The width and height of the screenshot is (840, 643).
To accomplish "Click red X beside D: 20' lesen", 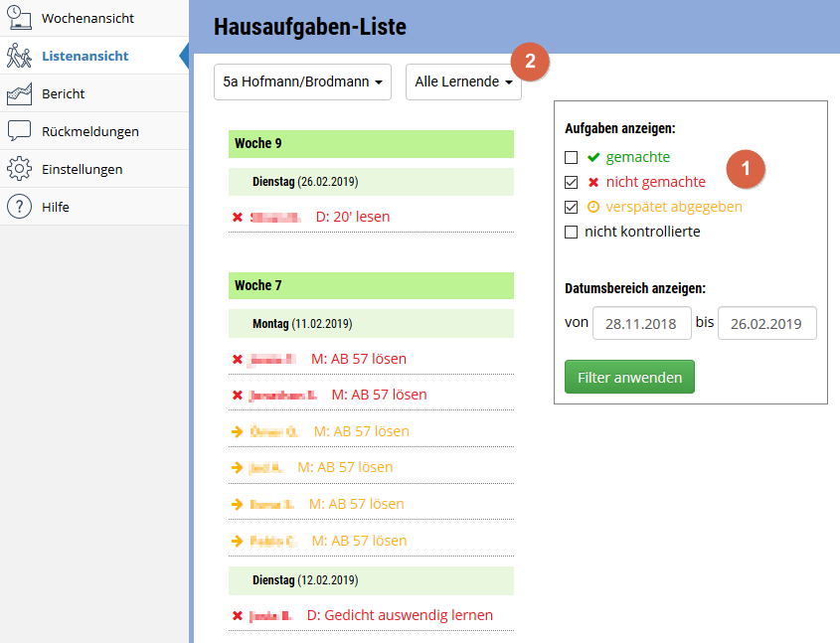I will point(238,217).
